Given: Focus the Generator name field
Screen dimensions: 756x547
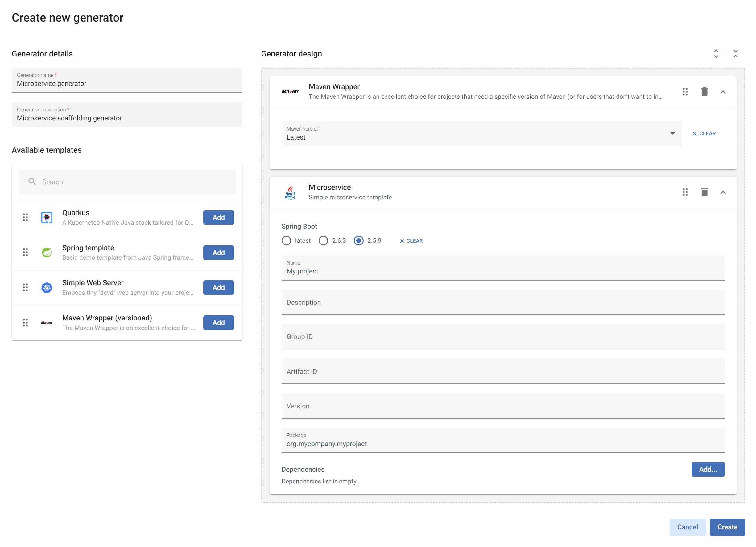Looking at the screenshot, I should pyautogui.click(x=127, y=80).
